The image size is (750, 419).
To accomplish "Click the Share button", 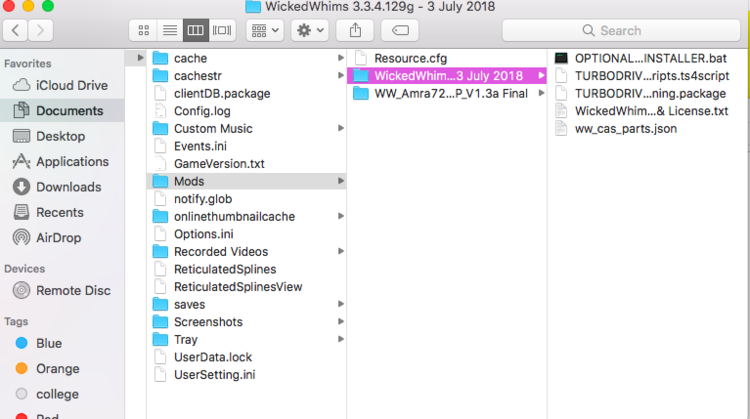I will click(x=355, y=31).
